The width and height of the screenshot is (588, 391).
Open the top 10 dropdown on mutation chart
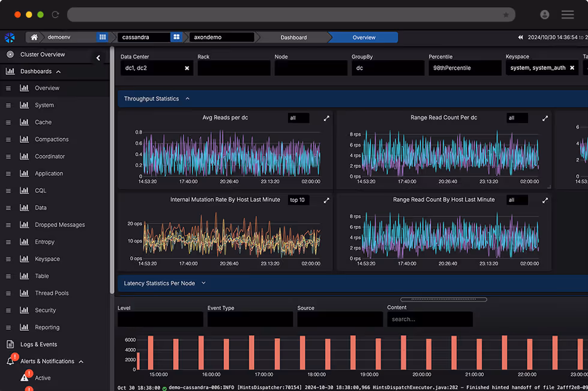tap(298, 200)
